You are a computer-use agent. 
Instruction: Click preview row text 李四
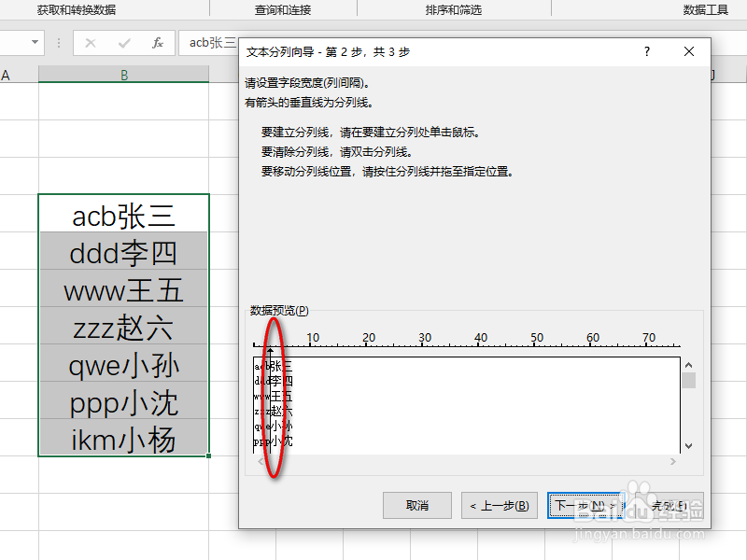pos(282,381)
